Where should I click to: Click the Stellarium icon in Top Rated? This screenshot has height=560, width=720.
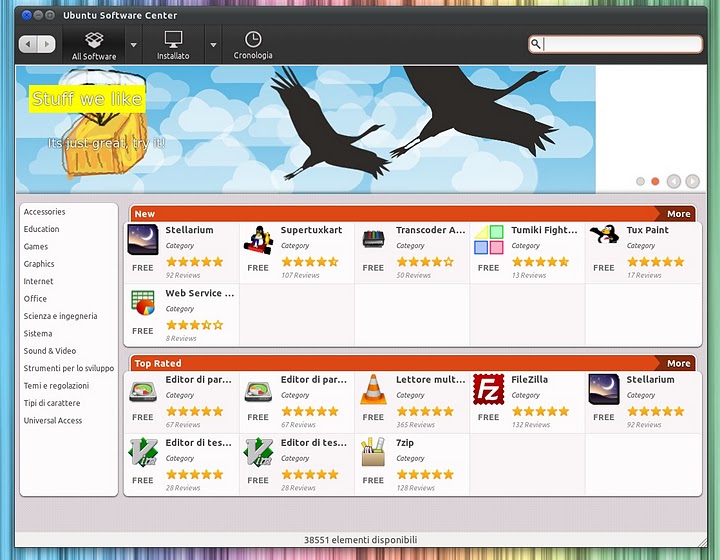(604, 389)
